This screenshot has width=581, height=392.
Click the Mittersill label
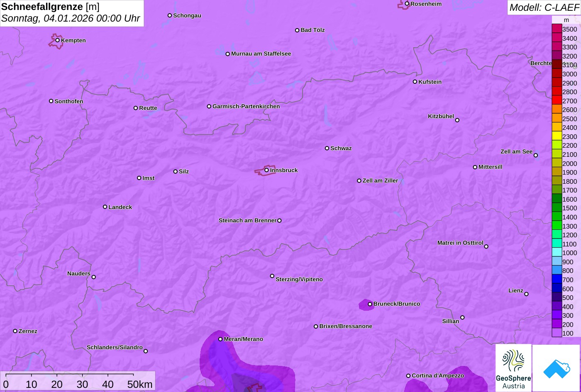490,167
